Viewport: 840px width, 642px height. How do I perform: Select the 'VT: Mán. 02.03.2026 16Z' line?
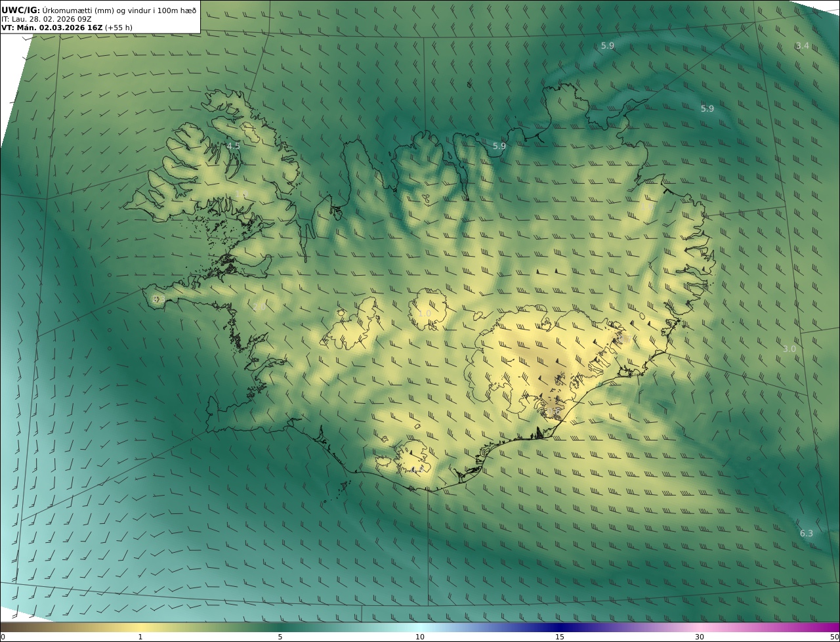click(52, 28)
